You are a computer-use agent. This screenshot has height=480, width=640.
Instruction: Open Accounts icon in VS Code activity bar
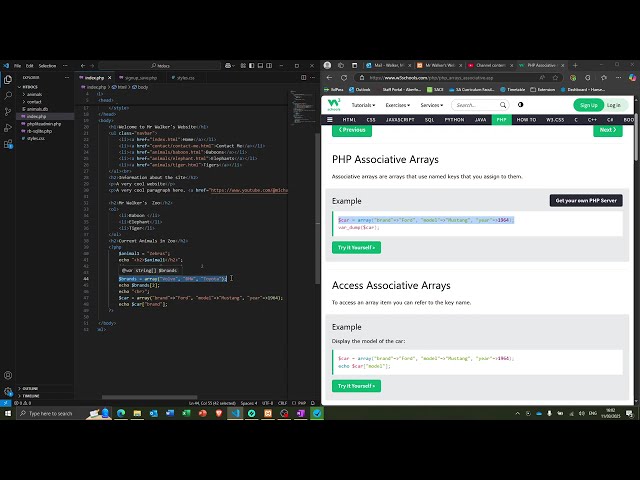click(x=8, y=375)
